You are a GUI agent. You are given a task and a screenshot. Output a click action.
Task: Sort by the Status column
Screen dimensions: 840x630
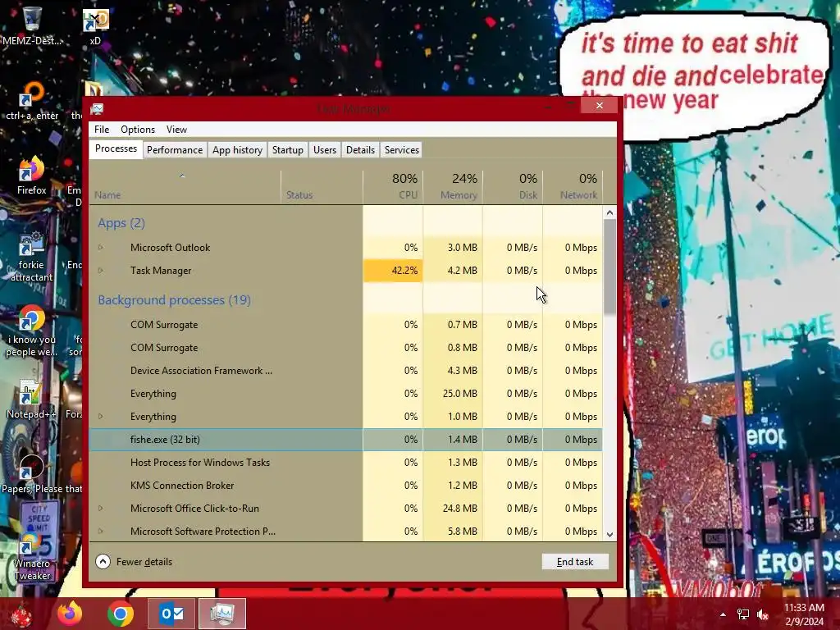click(322, 187)
